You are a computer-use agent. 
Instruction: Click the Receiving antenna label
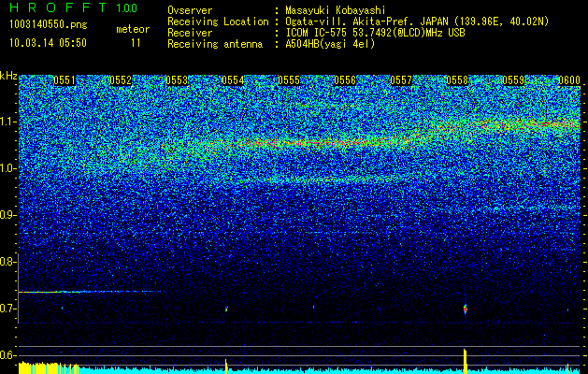coord(215,44)
